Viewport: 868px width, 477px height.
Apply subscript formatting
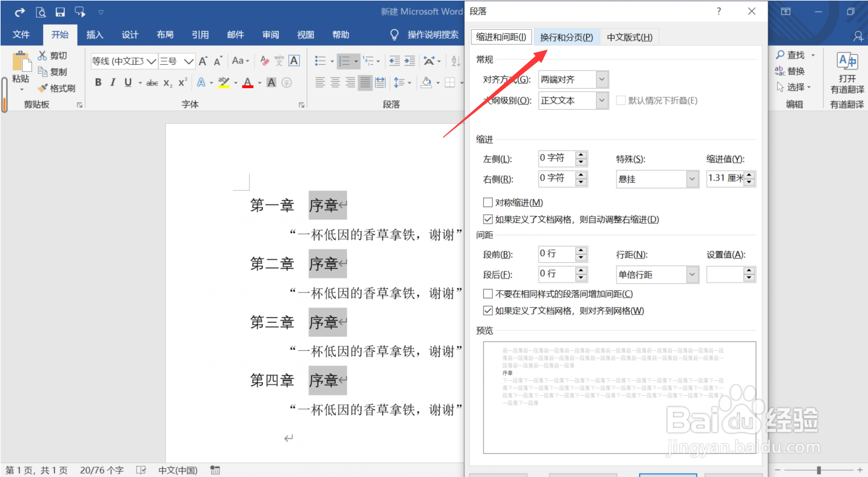(x=168, y=83)
